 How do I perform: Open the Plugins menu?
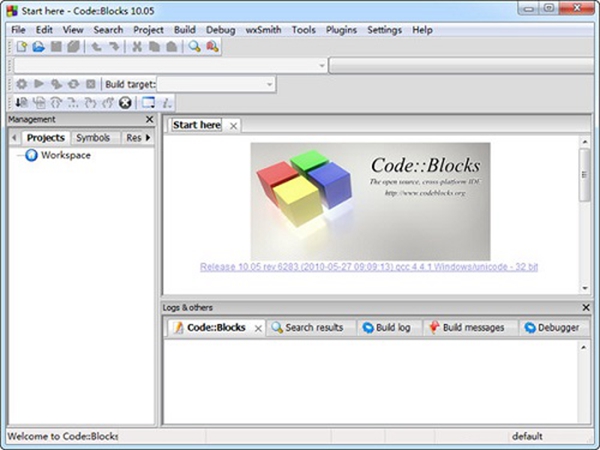pyautogui.click(x=341, y=30)
